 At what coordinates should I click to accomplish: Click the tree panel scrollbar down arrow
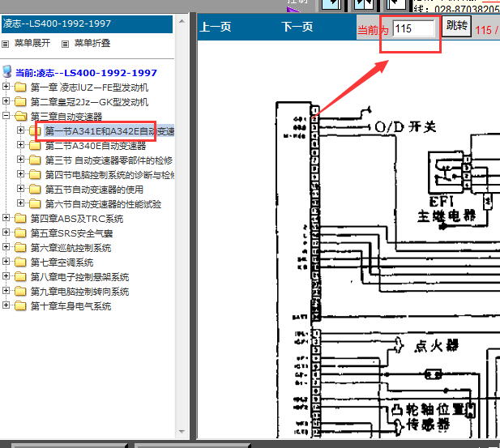tap(182, 432)
